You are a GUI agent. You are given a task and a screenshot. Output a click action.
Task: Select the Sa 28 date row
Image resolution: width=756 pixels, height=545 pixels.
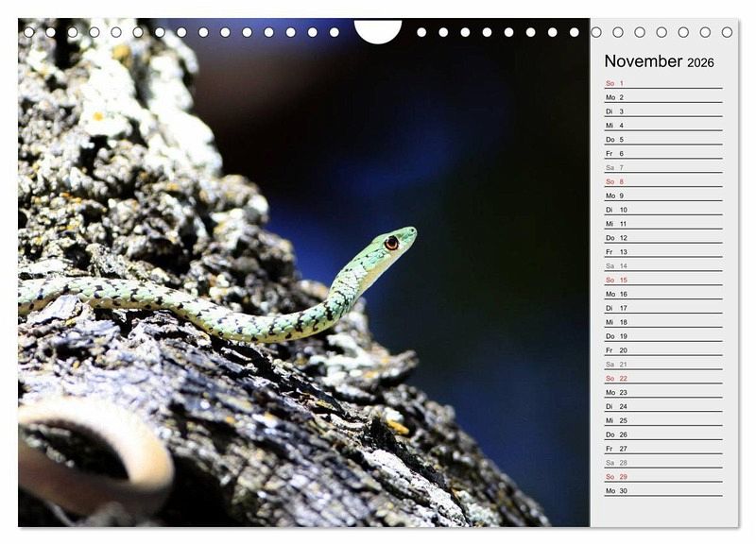pyautogui.click(x=663, y=462)
